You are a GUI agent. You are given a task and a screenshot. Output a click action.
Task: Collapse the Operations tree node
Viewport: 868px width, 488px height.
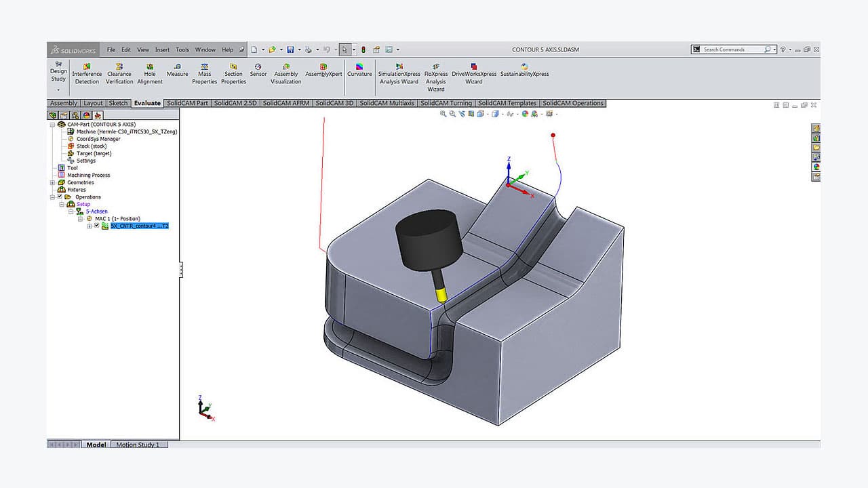pos(52,197)
